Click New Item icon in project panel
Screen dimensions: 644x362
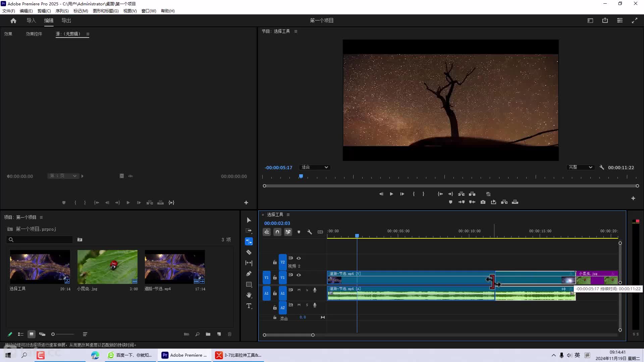pos(219,334)
